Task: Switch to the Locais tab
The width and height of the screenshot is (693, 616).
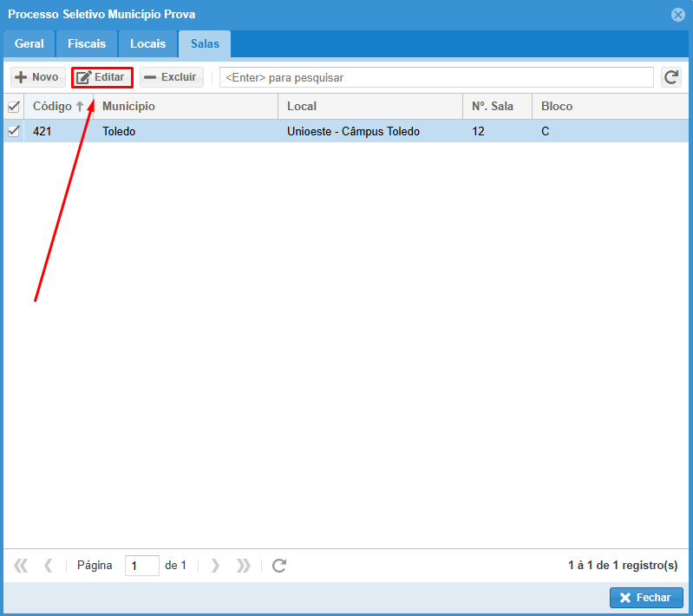Action: [x=147, y=44]
